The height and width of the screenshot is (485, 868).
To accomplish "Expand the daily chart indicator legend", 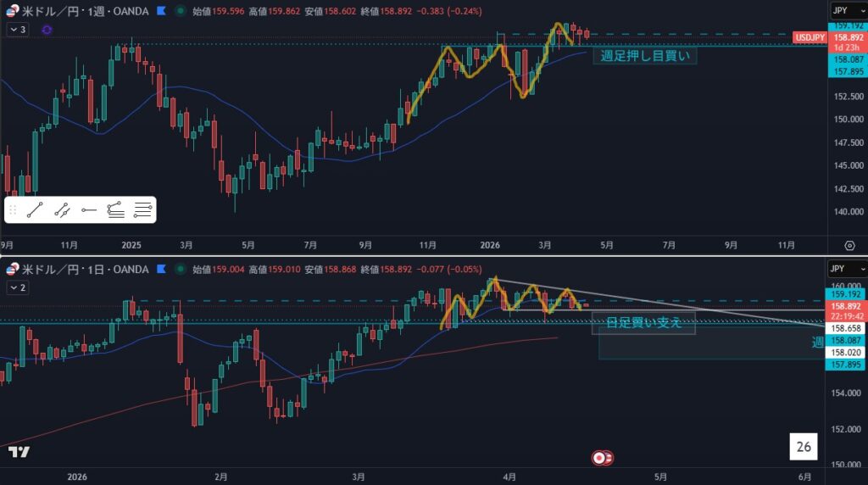I will click(x=17, y=287).
